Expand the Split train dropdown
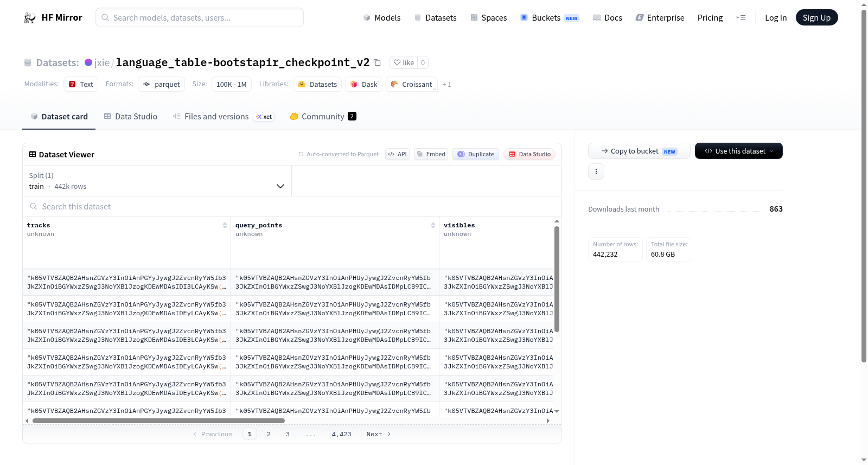The width and height of the screenshot is (868, 465). click(157, 181)
